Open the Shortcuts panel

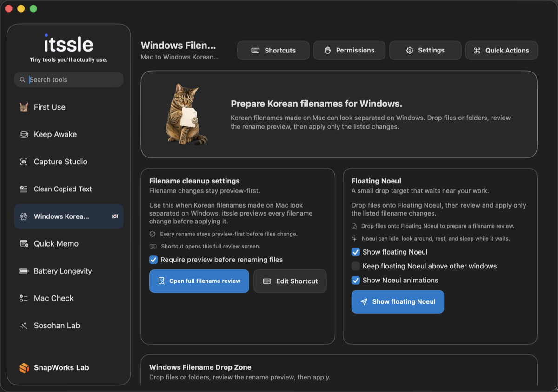point(273,51)
